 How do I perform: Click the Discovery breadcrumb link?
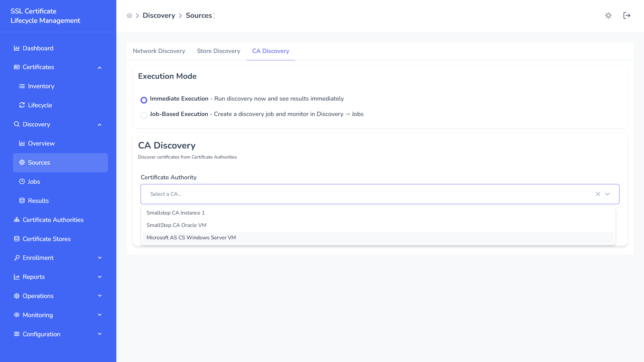(x=159, y=15)
